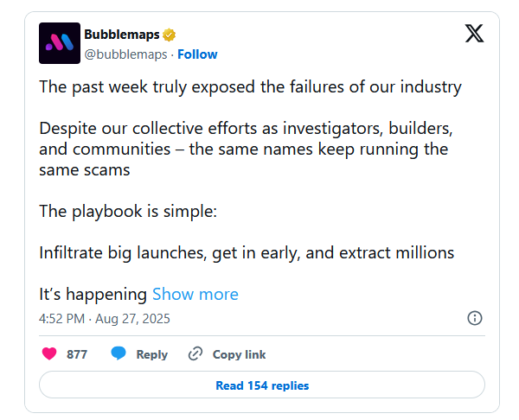Open the @bubblemaps handle link
Viewport: 519px width, 420px height.
pos(126,54)
